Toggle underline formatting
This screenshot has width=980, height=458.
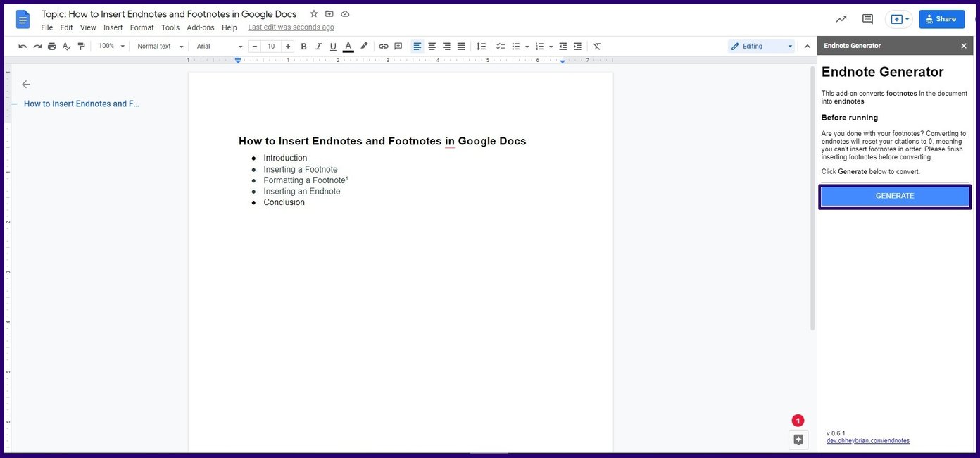(333, 47)
